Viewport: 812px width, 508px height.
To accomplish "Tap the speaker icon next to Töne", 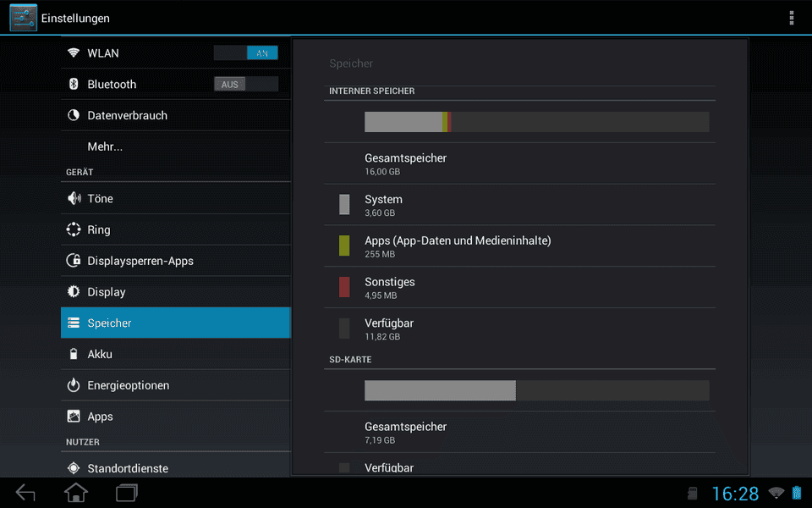I will tap(74, 198).
